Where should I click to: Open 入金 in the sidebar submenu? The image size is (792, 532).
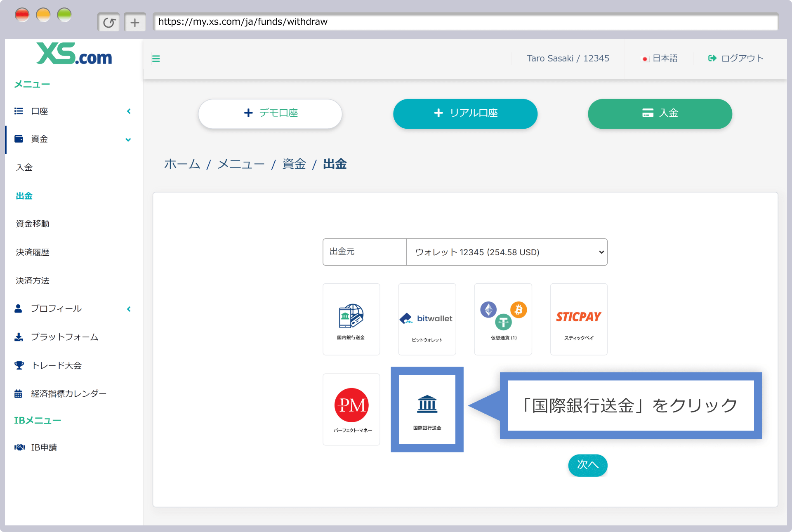click(24, 167)
